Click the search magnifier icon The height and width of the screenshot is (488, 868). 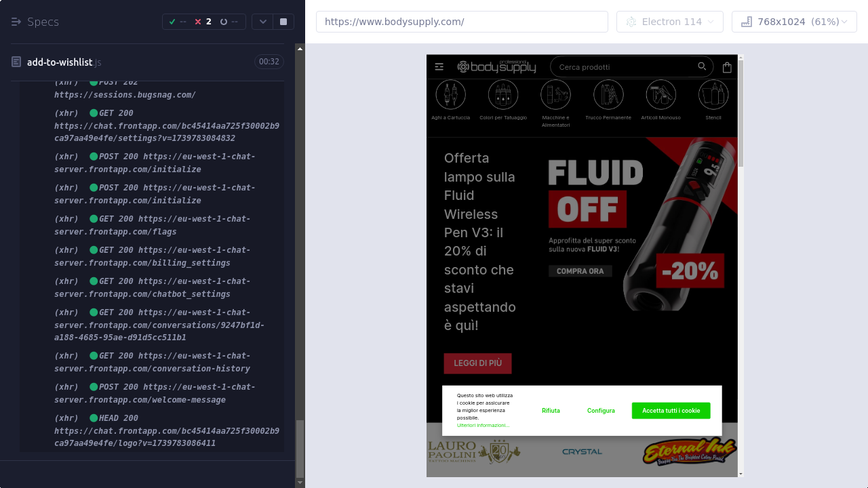pyautogui.click(x=702, y=66)
